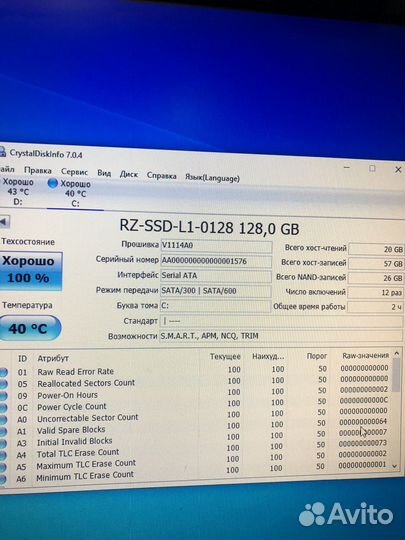Click raw value 00000000000C of Power Cycle Count
This screenshot has height=540, width=405.
[x=364, y=400]
